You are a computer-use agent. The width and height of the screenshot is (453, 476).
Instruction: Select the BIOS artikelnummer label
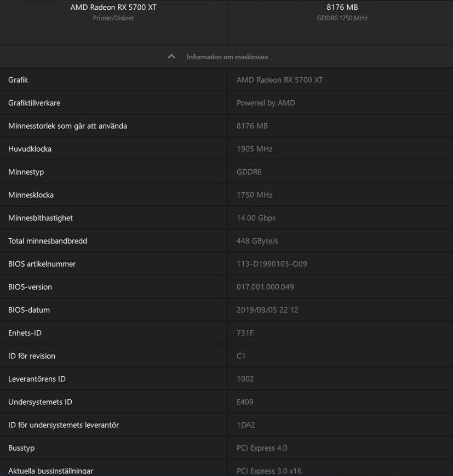[42, 264]
